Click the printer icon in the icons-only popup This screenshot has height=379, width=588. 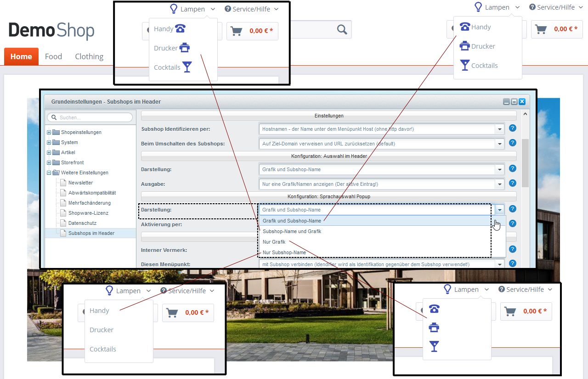434,328
